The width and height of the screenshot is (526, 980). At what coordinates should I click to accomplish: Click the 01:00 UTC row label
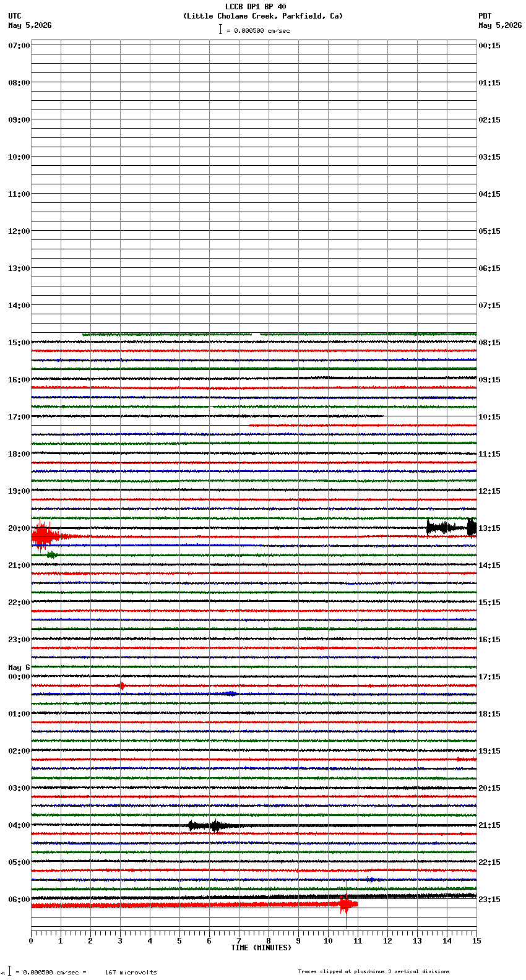[19, 714]
